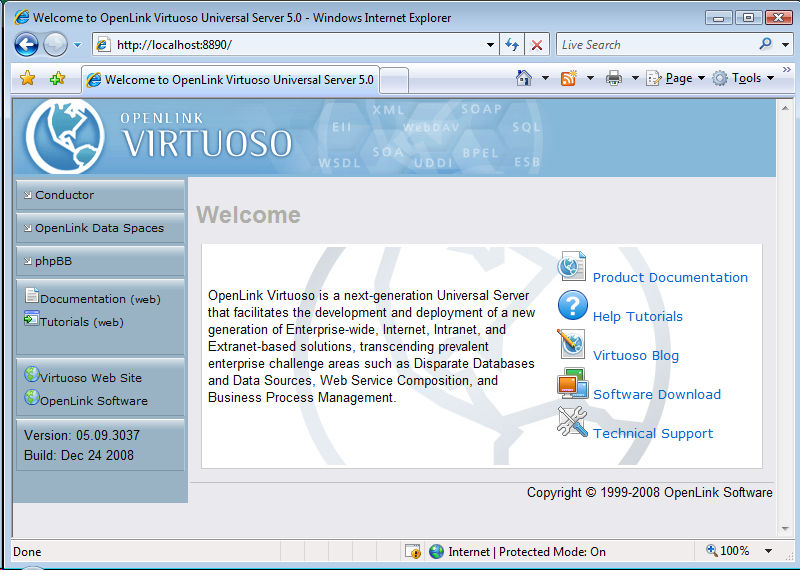Click the Tutorials icon in sidebar
This screenshot has height=570, width=800.
click(x=32, y=318)
